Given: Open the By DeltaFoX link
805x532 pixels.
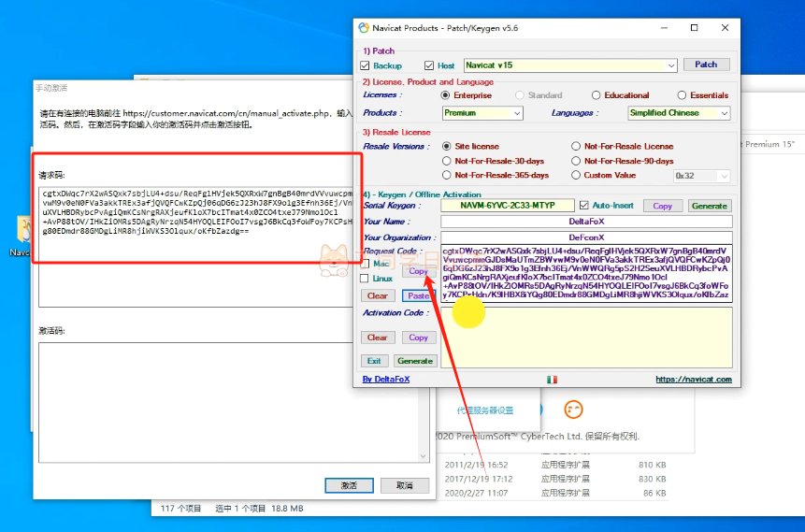Looking at the screenshot, I should [x=386, y=380].
